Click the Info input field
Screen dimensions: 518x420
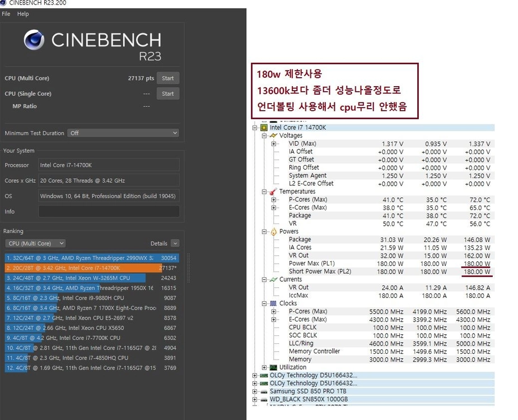tap(109, 212)
